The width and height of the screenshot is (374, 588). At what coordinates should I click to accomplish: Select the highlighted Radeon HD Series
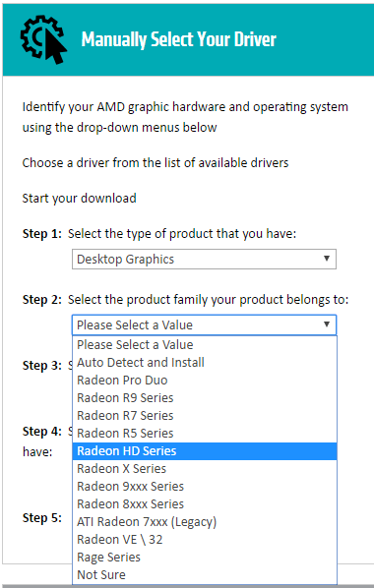coord(205,450)
